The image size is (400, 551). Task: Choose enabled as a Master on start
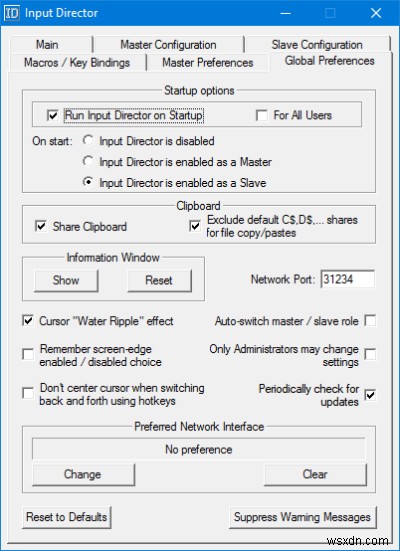[88, 162]
